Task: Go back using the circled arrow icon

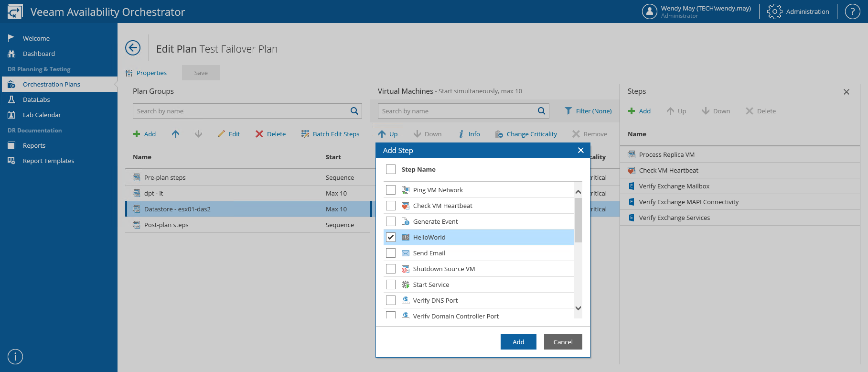Action: tap(133, 48)
